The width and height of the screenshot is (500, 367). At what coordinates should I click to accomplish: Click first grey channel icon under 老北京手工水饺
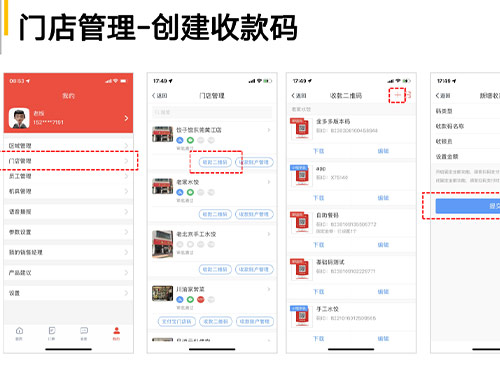point(180,244)
